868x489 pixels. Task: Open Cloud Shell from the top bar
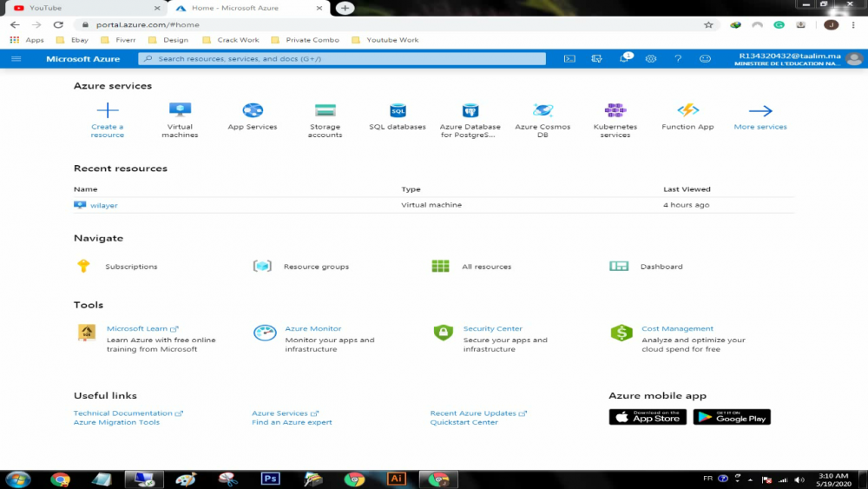[x=569, y=59]
